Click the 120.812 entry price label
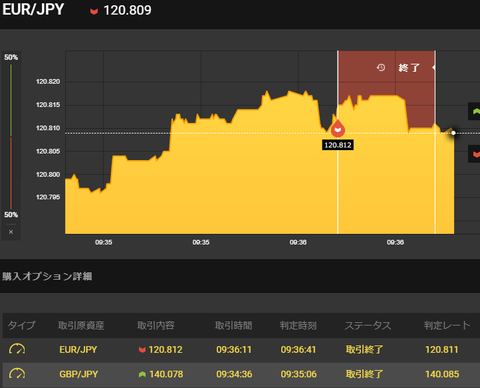480x388 pixels. (338, 145)
